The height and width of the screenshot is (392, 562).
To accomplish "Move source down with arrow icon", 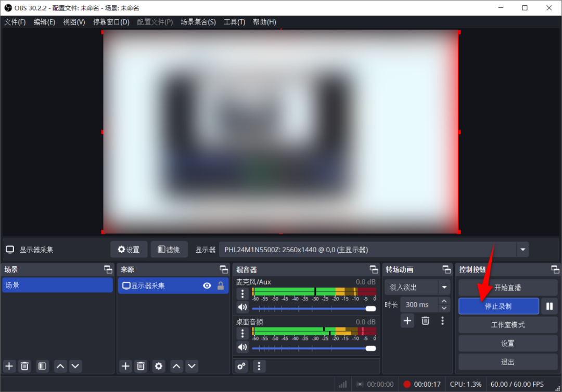I will pyautogui.click(x=192, y=366).
